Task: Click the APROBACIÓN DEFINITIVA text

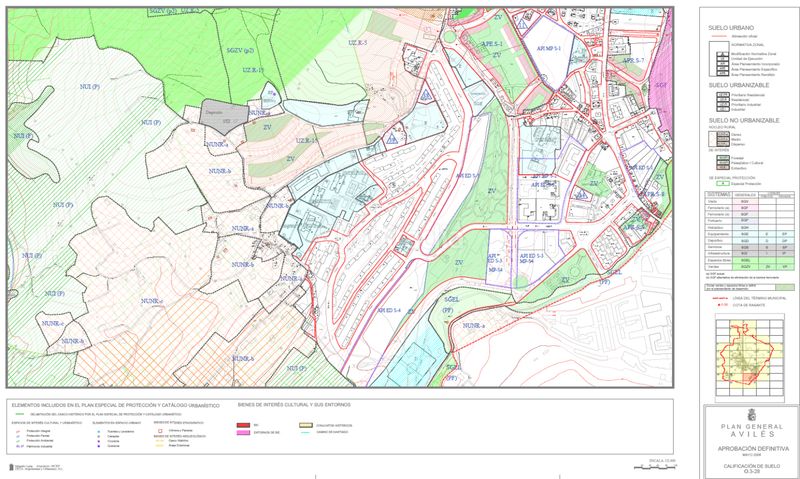Action: click(x=753, y=449)
